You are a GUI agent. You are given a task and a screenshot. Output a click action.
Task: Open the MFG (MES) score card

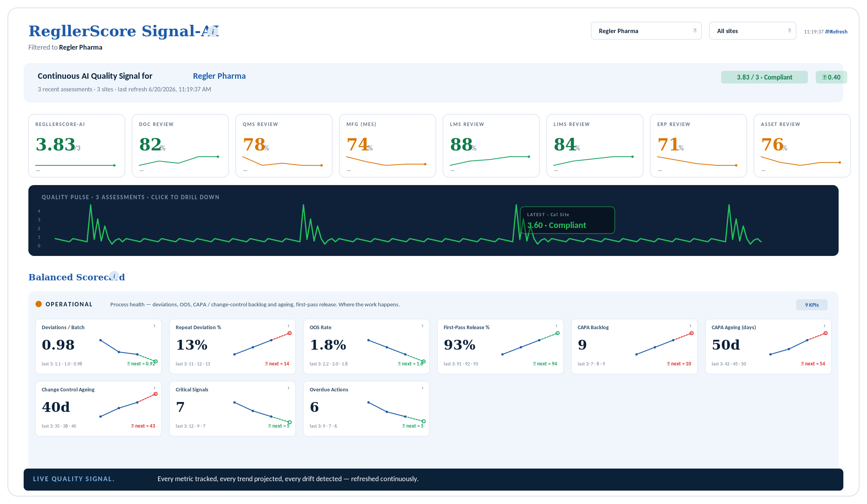(x=387, y=146)
